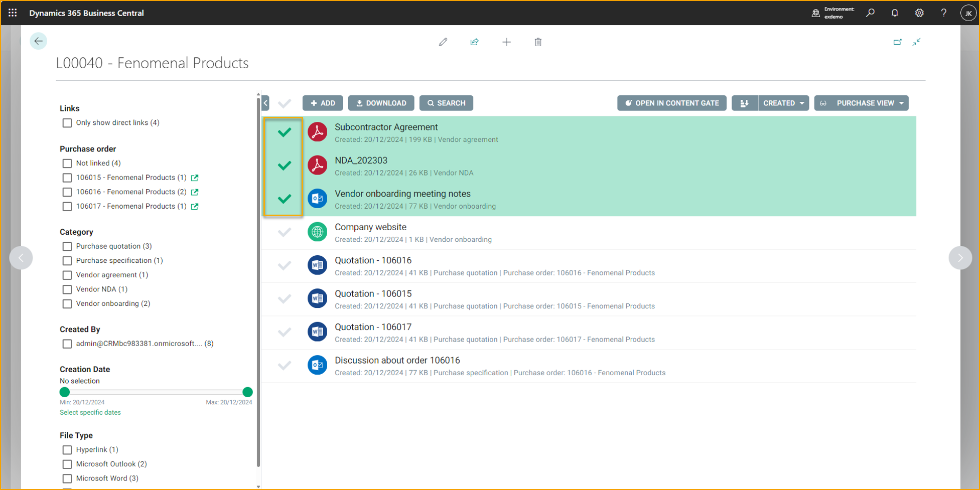
Task: Expand the Created sort dropdown
Action: 783,103
